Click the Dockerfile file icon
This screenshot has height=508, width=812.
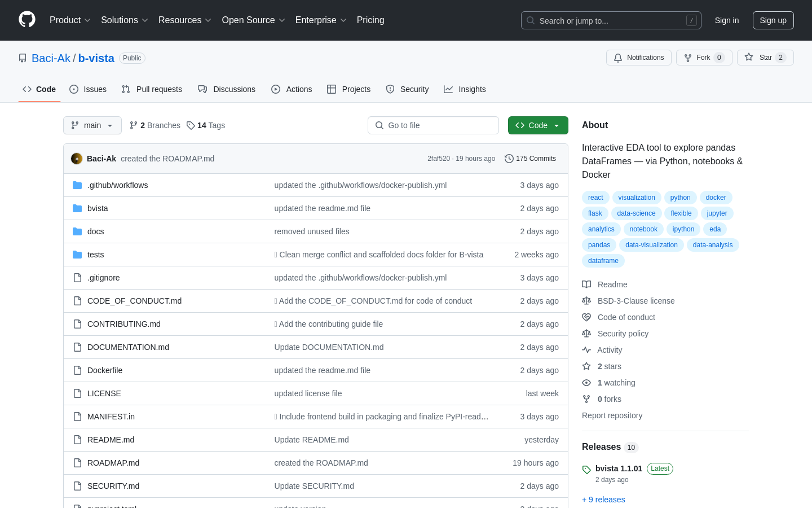click(77, 370)
